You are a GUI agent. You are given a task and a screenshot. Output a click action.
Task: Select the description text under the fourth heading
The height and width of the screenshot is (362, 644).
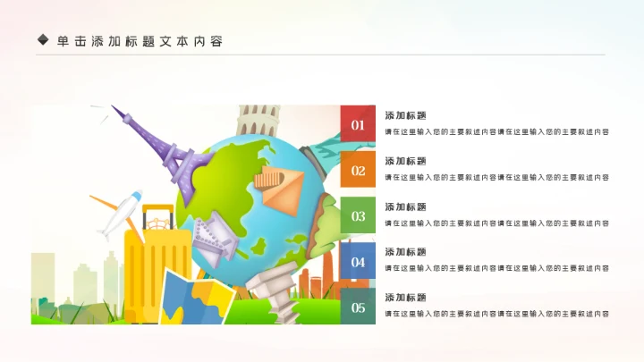(x=496, y=267)
